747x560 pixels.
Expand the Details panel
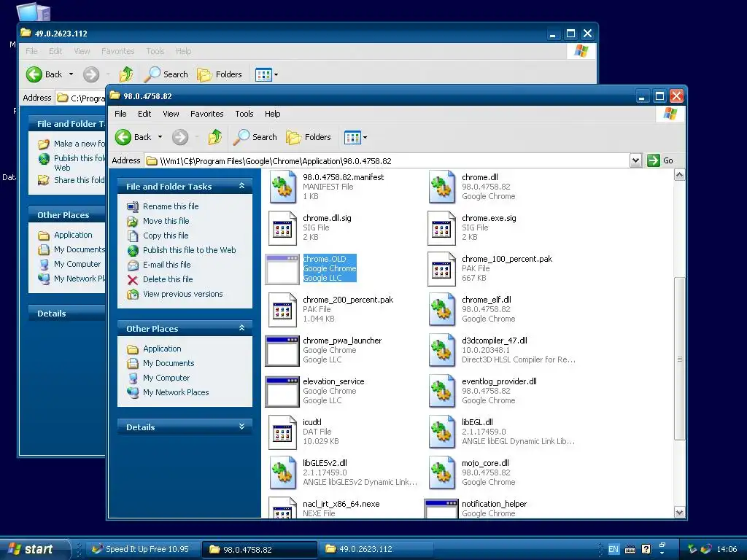click(241, 427)
